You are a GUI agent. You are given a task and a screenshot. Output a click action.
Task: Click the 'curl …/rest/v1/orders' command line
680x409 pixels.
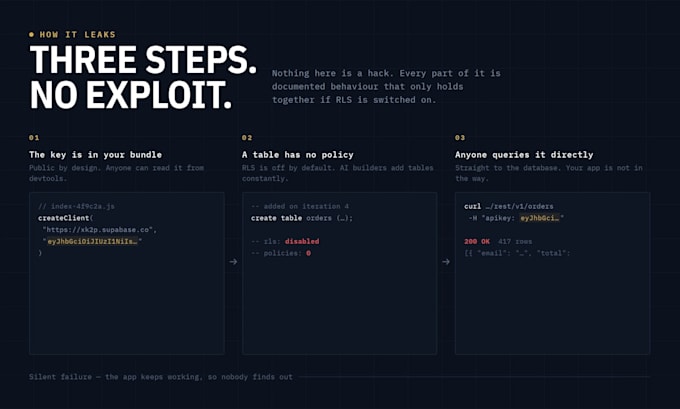pos(509,206)
